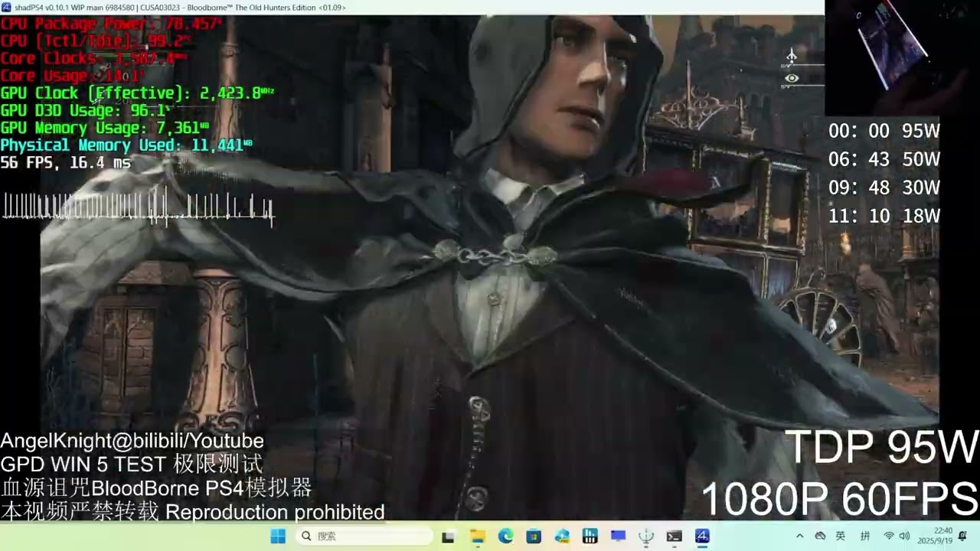Click the Core Usage overlay line
This screenshot has width=980, height=551.
73,76
